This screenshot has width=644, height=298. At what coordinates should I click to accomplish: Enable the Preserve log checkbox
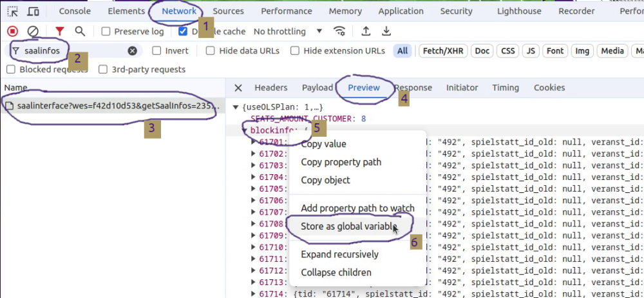click(x=107, y=31)
